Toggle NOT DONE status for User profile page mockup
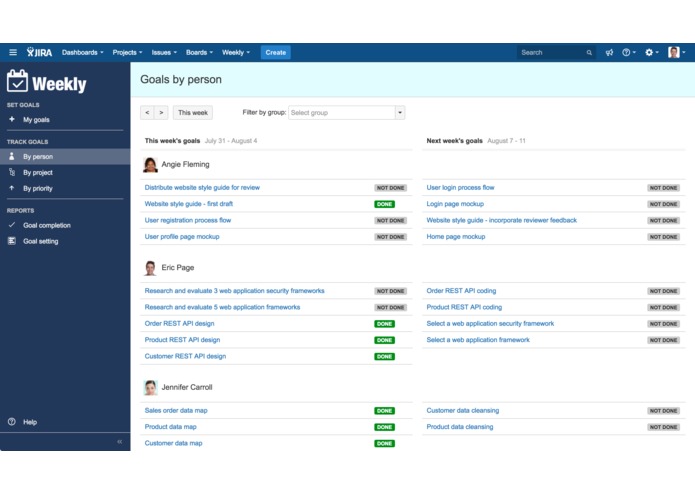The height and width of the screenshot is (494, 695). pyautogui.click(x=390, y=237)
